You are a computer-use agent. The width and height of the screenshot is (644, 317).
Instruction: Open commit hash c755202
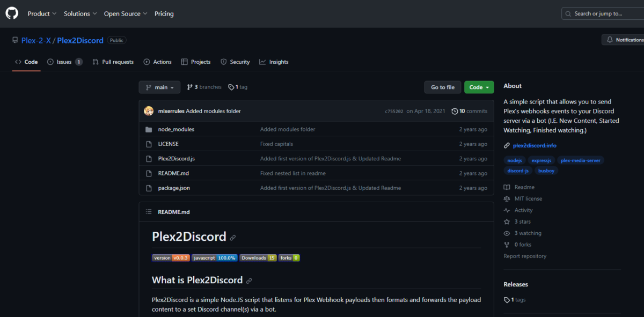pyautogui.click(x=394, y=111)
